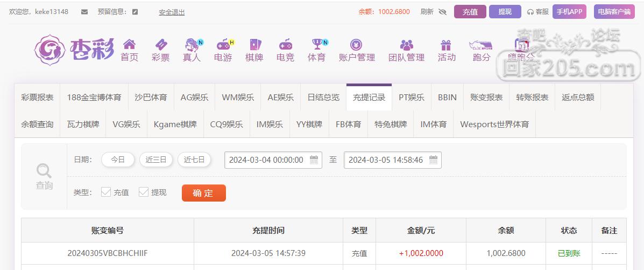This screenshot has height=270, width=644.
Task: Switch to Wesports世界体育 tab
Action: pyautogui.click(x=494, y=124)
